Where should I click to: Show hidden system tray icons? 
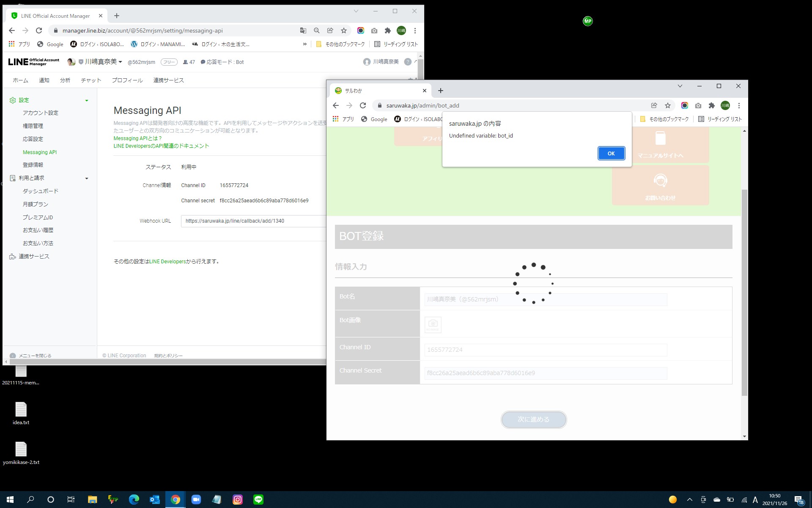click(x=690, y=500)
